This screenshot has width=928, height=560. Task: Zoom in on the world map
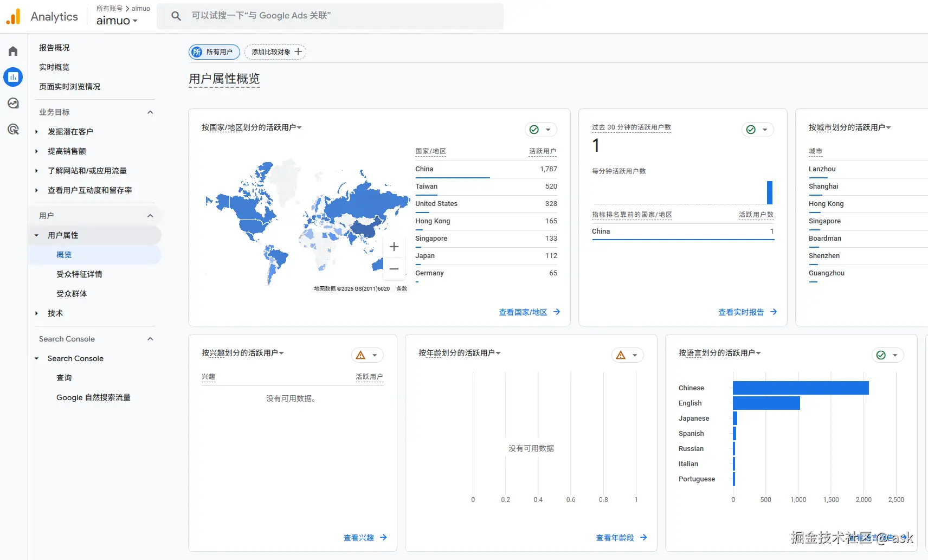coord(394,246)
